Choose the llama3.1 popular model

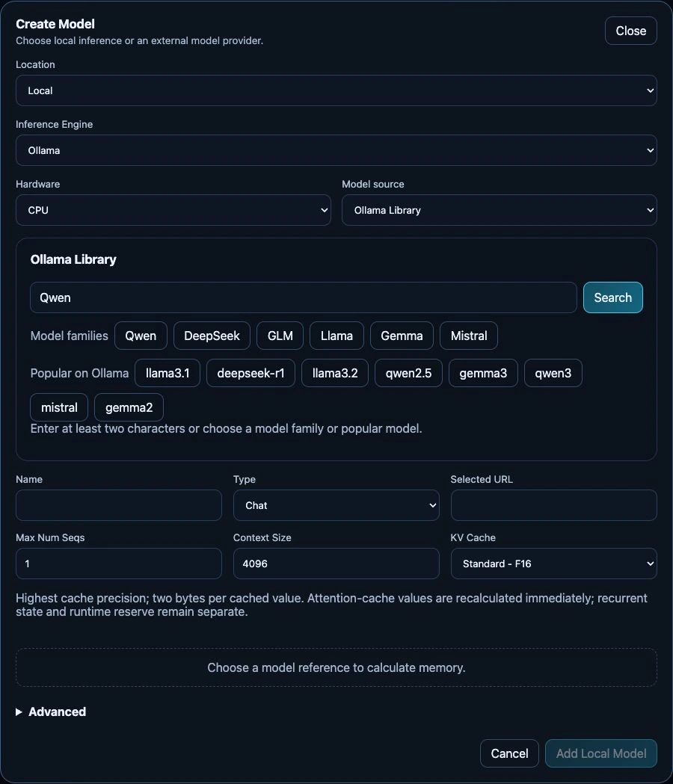tap(168, 373)
